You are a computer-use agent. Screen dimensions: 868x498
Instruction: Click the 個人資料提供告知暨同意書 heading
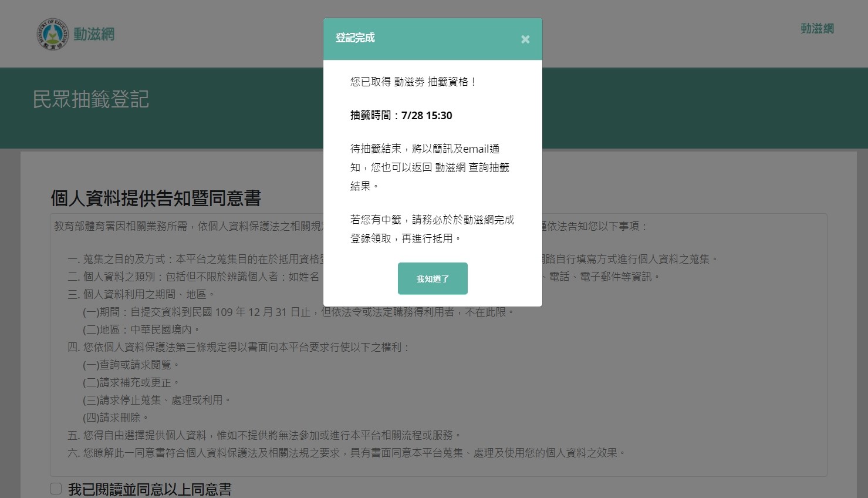(156, 198)
